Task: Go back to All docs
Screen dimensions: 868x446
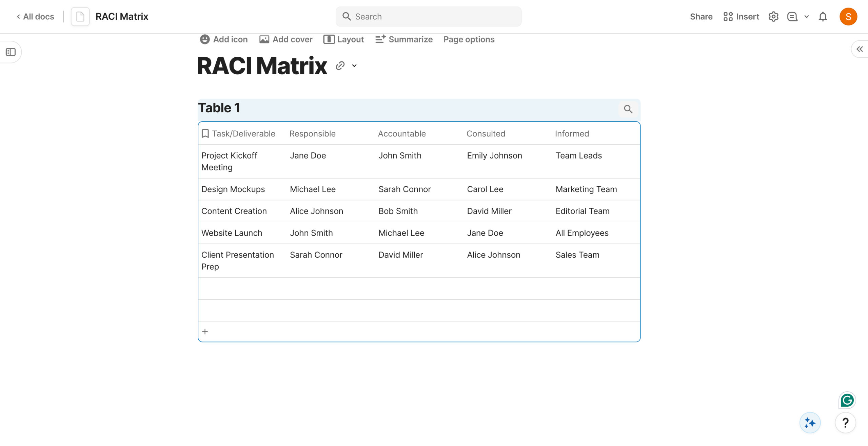Action: coord(35,17)
